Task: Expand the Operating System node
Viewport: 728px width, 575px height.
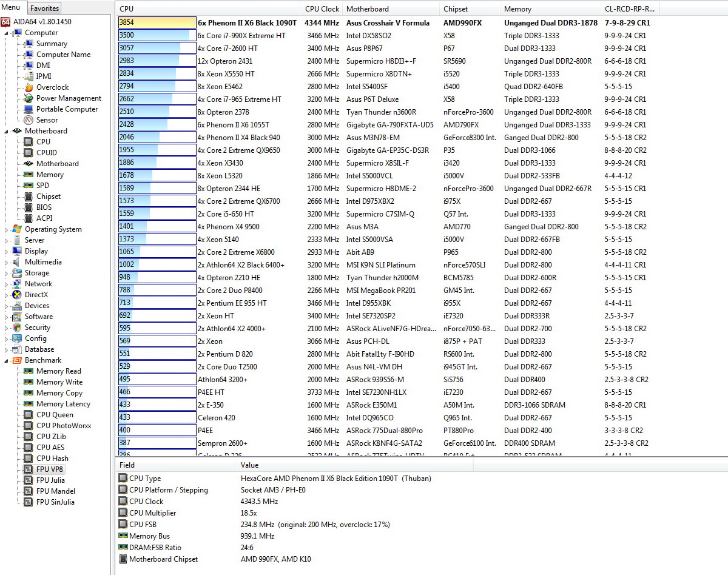Action: 7,229
